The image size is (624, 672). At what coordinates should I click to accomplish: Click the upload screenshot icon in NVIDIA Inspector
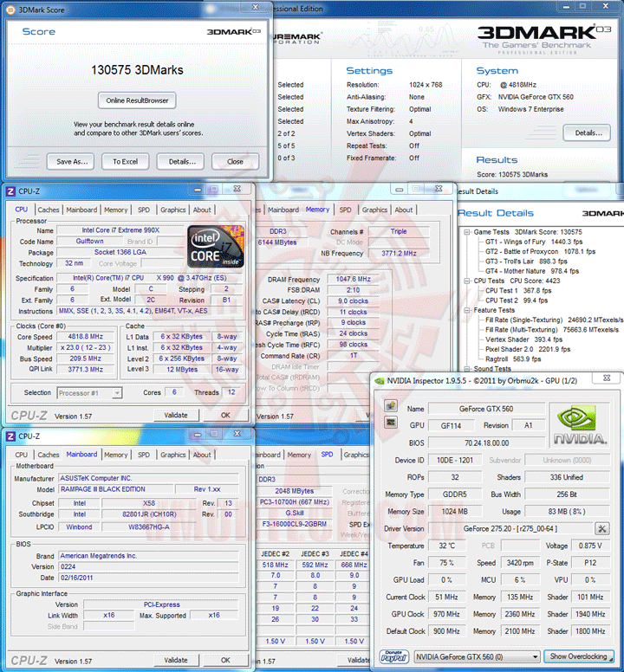pyautogui.click(x=390, y=405)
